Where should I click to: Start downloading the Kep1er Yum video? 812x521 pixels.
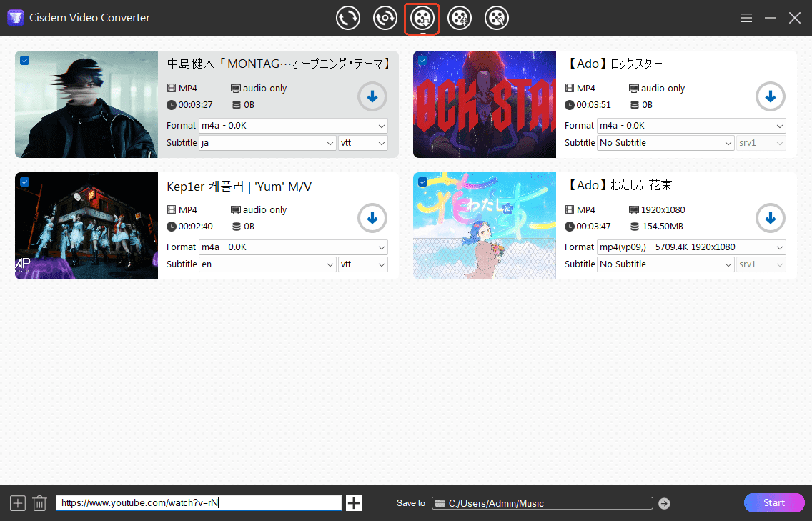pos(372,218)
